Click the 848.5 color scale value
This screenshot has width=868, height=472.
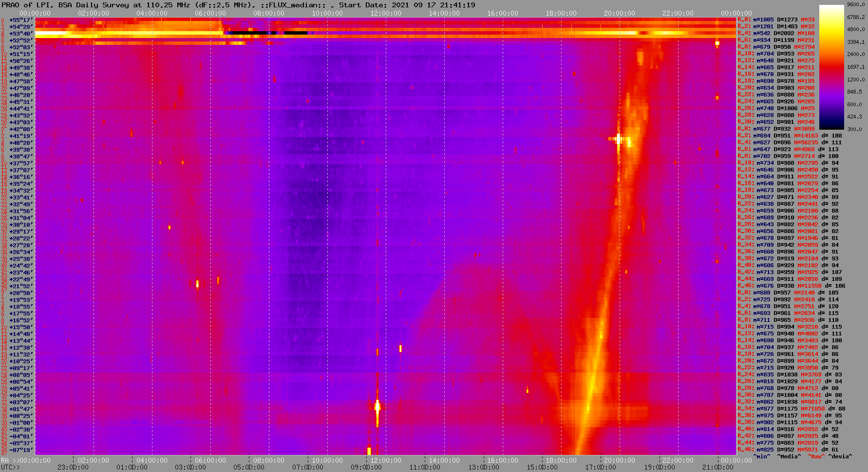click(x=854, y=92)
